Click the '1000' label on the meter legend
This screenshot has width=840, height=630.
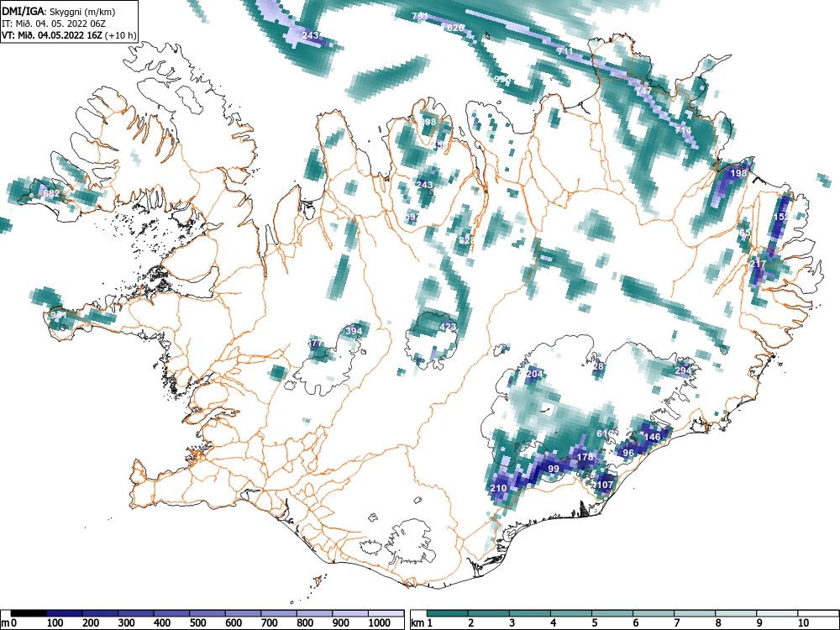point(380,623)
